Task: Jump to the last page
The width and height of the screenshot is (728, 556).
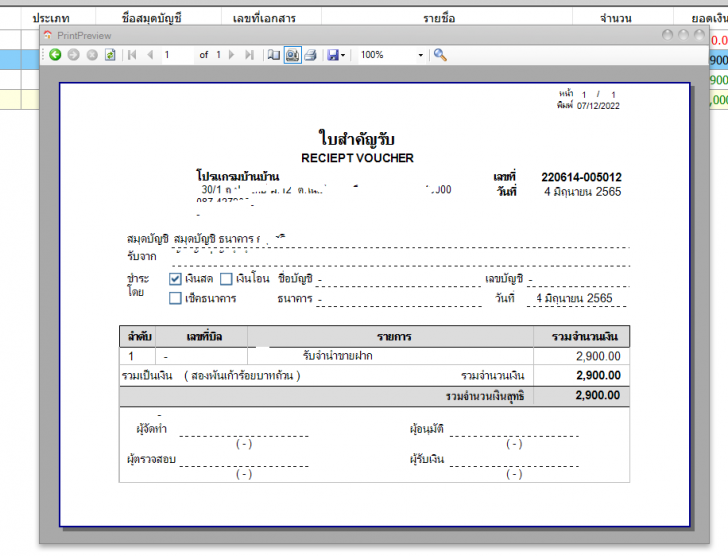Action: click(x=249, y=55)
